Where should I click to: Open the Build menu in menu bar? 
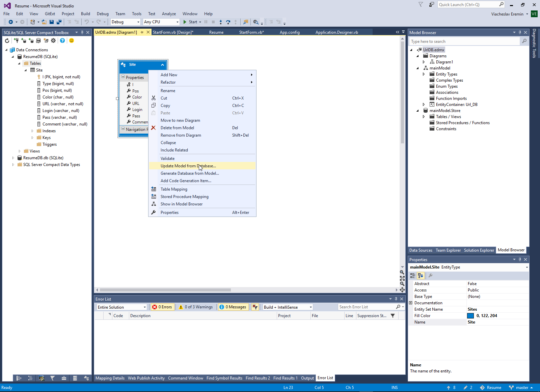click(x=85, y=14)
